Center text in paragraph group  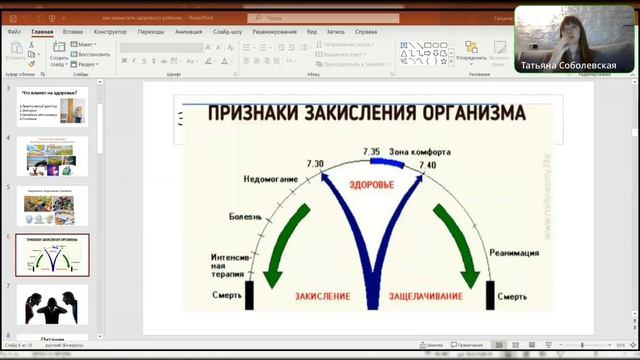[x=256, y=61]
